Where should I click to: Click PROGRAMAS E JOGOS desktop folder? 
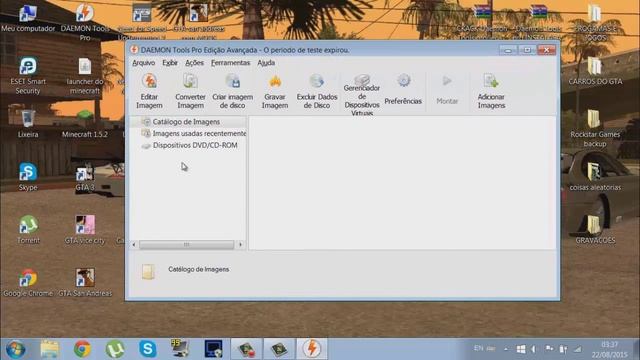click(x=595, y=22)
